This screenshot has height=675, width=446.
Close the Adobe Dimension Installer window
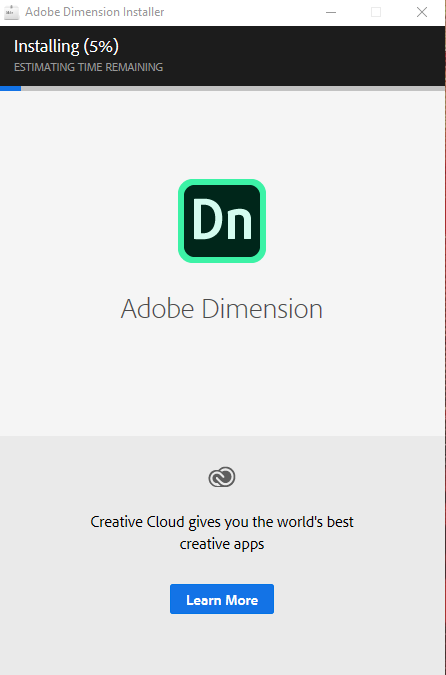[422, 12]
